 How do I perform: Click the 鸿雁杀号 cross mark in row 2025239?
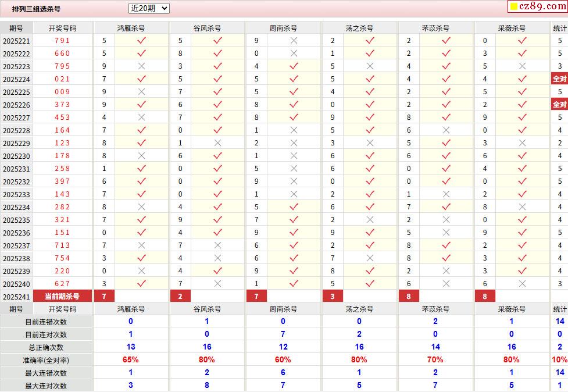(142, 271)
